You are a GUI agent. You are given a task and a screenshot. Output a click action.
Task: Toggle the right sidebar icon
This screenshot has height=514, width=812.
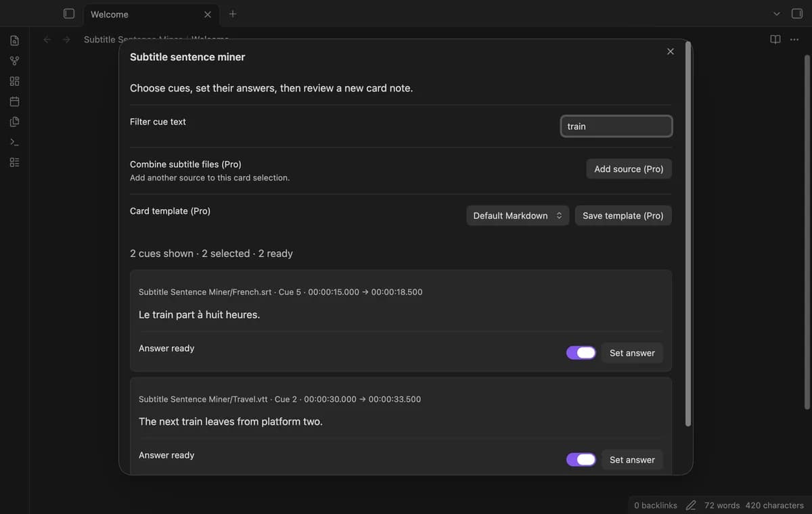[x=797, y=14]
